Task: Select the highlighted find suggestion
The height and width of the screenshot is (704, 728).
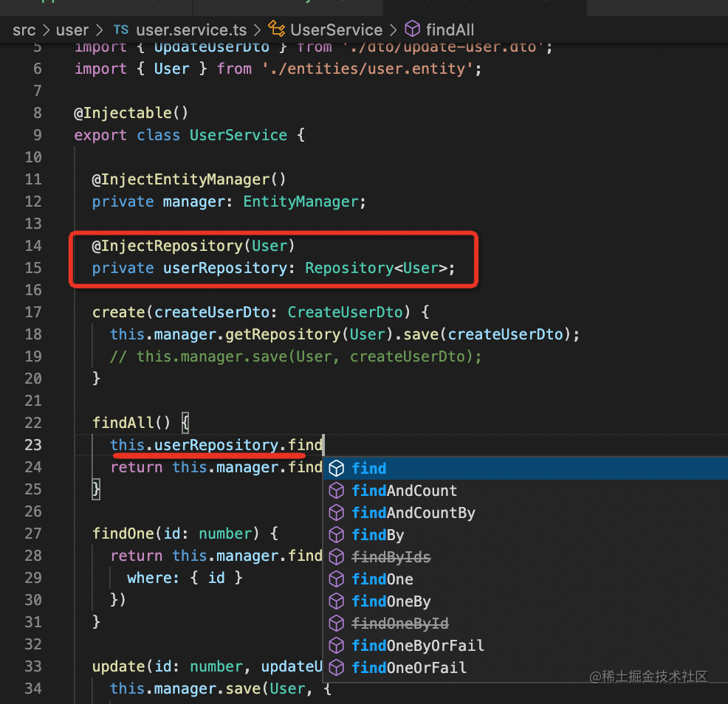Action: (369, 469)
